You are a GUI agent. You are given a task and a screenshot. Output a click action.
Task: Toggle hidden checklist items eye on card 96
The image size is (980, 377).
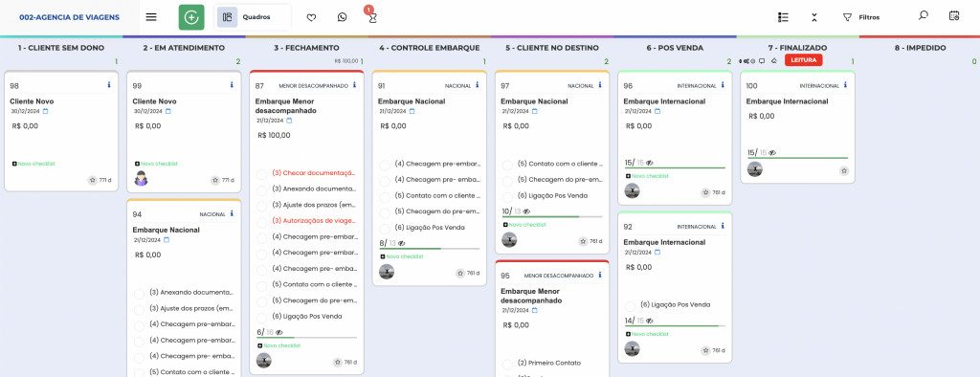pyautogui.click(x=650, y=163)
